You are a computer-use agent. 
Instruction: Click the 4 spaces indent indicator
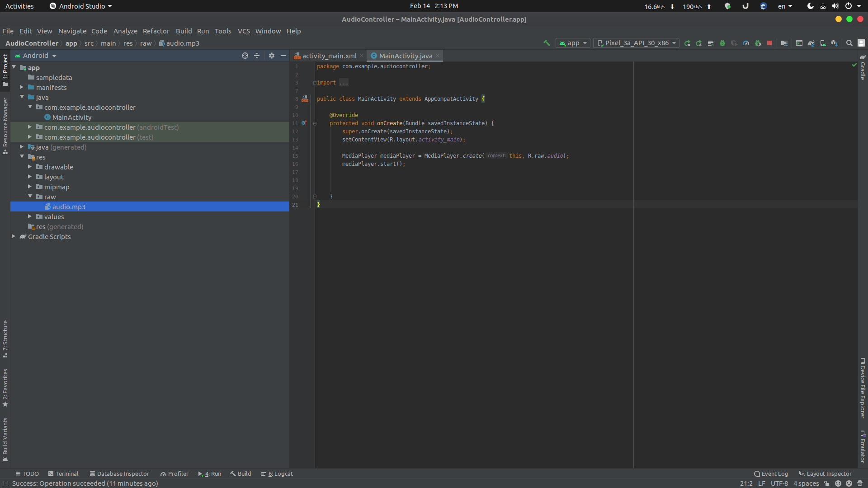[x=806, y=483]
